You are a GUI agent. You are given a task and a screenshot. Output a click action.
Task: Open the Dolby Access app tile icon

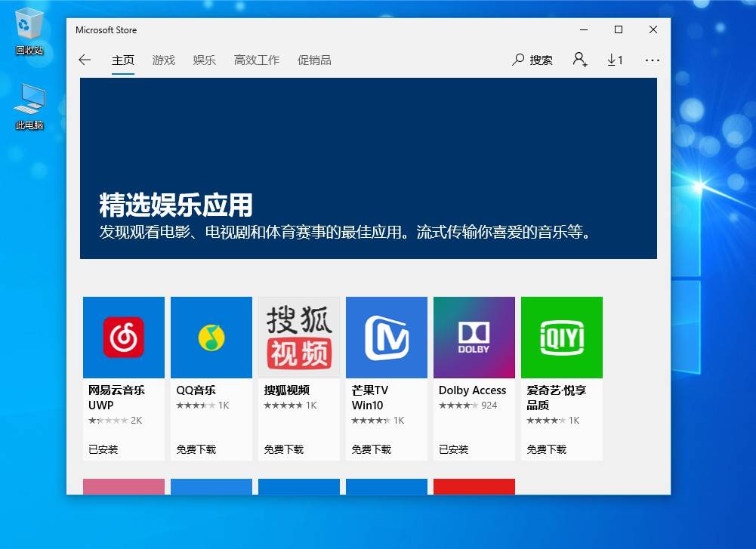pos(474,338)
